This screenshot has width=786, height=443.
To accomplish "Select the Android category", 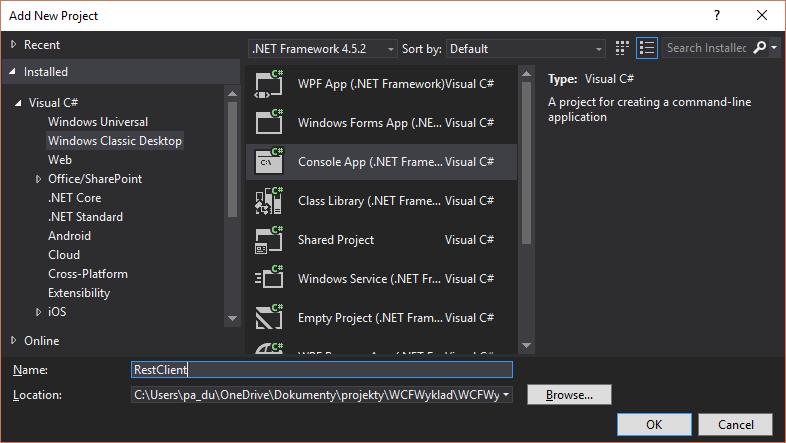I will coord(69,236).
